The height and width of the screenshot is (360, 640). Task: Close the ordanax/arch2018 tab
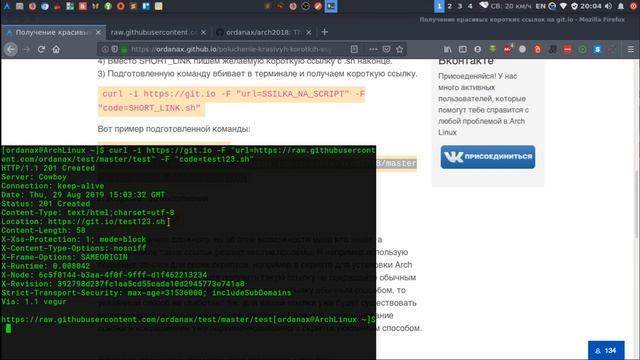(x=309, y=32)
